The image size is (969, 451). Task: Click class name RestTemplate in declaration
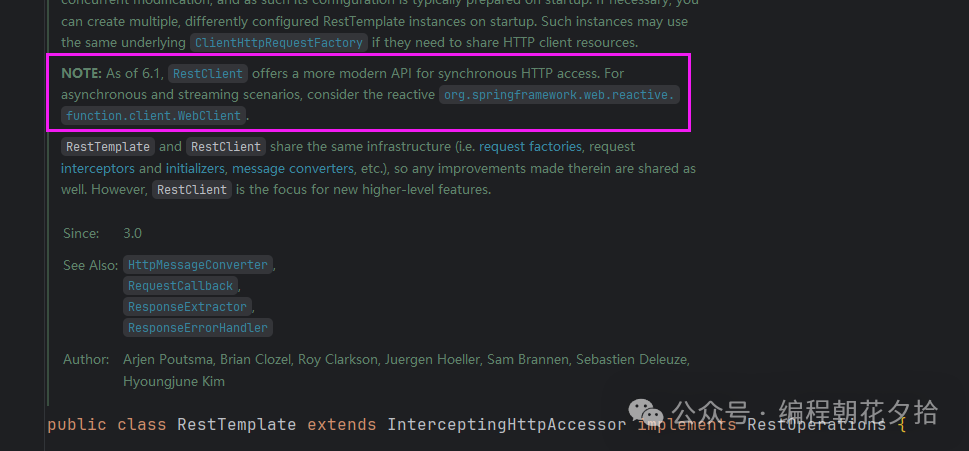(x=237, y=425)
